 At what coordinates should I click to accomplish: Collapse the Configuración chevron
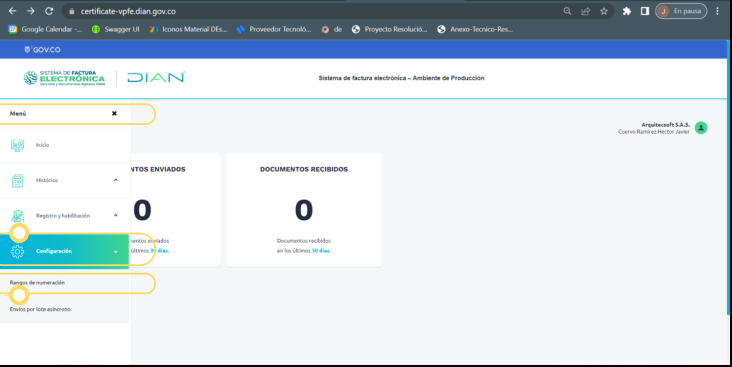116,252
